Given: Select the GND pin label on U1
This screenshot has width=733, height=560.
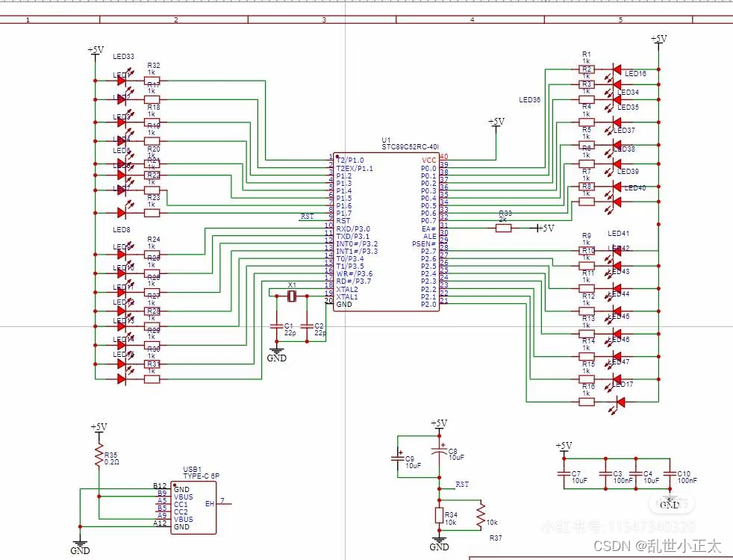Looking at the screenshot, I should 344,305.
